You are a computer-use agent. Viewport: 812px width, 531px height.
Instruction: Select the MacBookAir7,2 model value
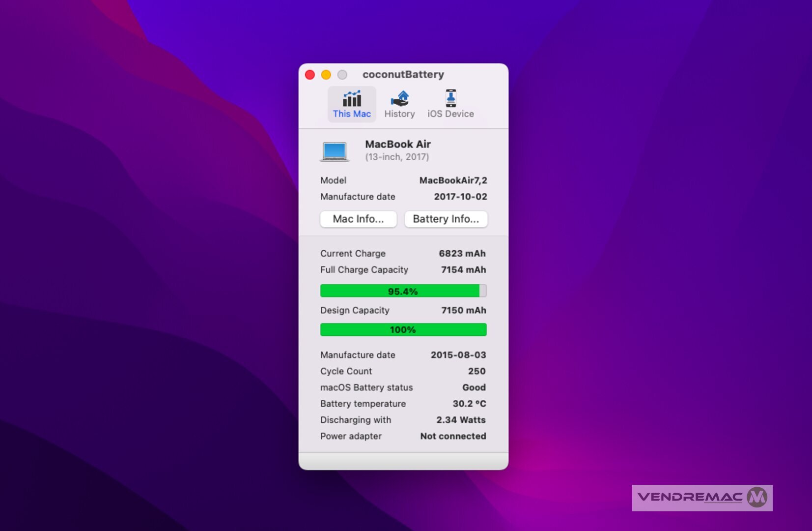tap(453, 180)
